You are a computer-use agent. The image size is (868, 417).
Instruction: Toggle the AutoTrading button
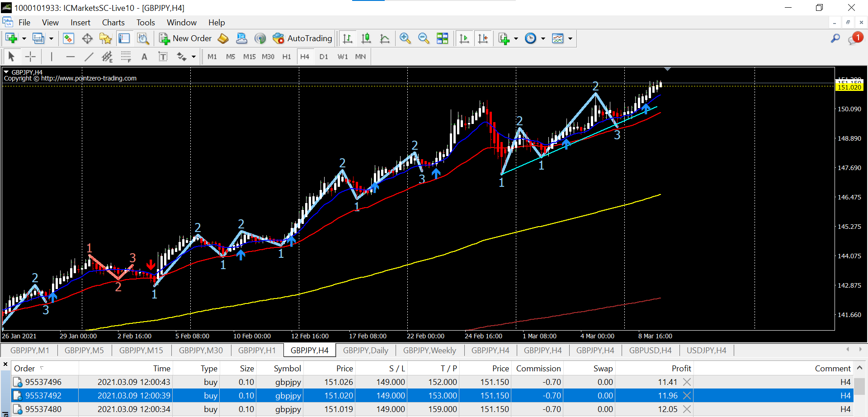click(302, 38)
